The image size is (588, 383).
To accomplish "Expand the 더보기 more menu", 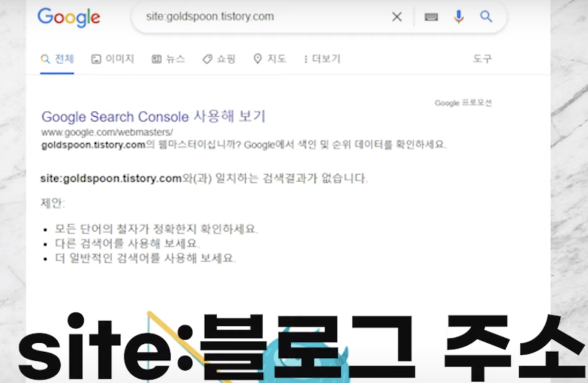I will 322,59.
